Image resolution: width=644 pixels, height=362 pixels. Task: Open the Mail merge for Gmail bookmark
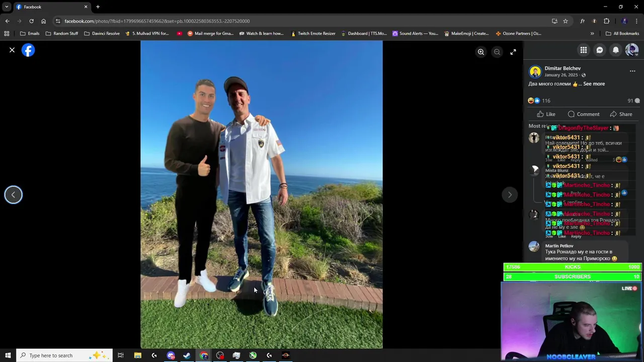[x=210, y=34]
